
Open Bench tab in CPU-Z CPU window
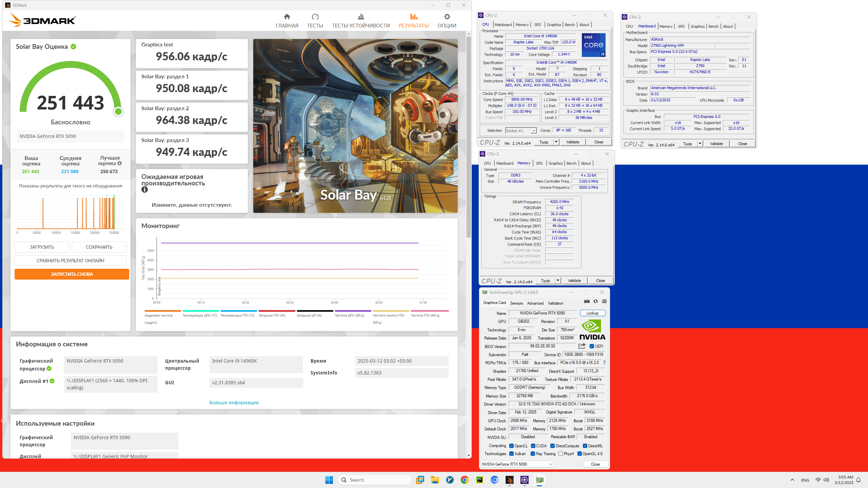coord(570,25)
